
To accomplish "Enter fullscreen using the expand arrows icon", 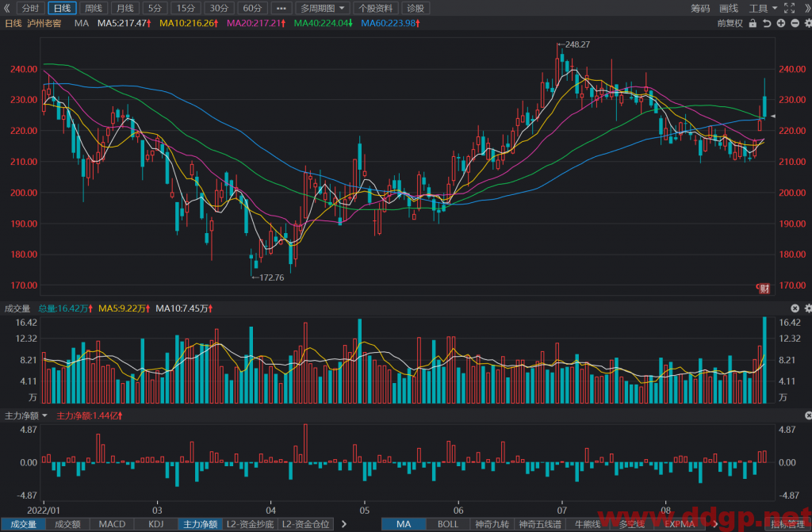I will pos(789,8).
